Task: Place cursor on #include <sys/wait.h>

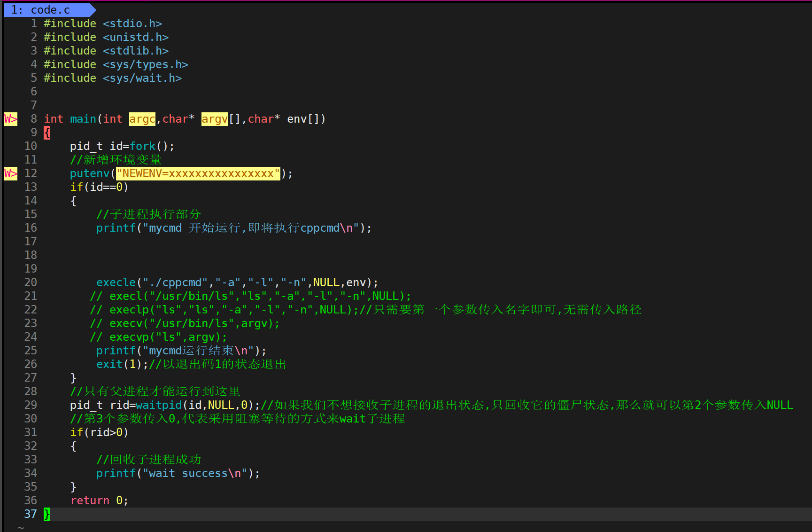Action: tap(113, 78)
